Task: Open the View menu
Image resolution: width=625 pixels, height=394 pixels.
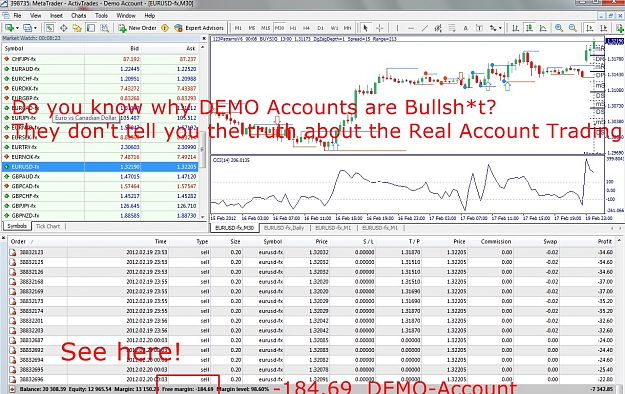Action: [35, 16]
